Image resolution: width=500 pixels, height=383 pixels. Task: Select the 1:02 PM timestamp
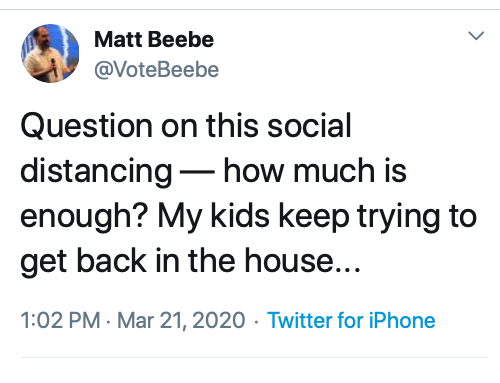60,320
